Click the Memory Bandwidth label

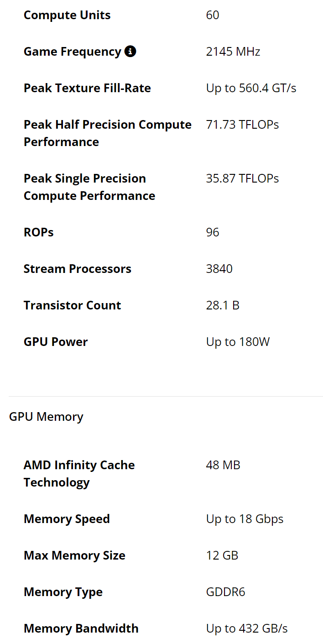pyautogui.click(x=81, y=628)
